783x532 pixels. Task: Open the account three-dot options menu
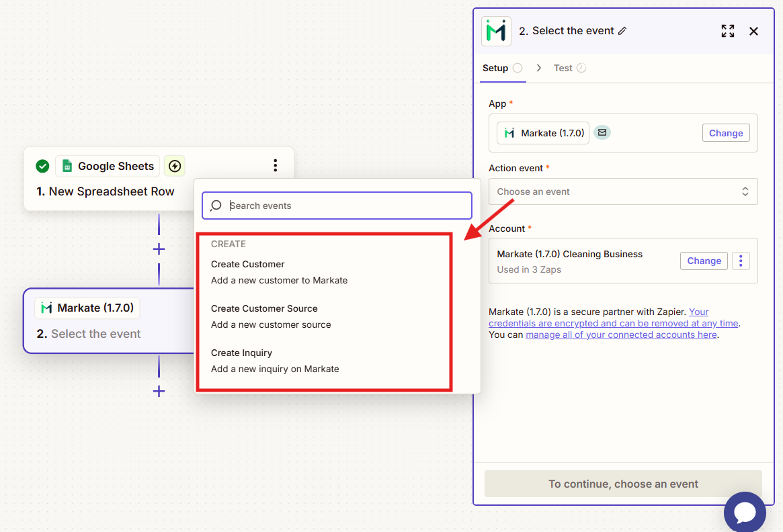pos(741,261)
